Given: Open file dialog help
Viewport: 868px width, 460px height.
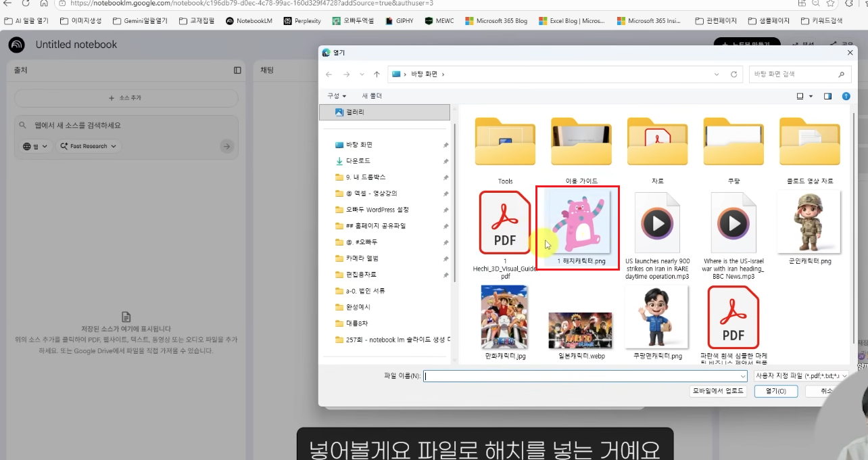Looking at the screenshot, I should (x=846, y=96).
